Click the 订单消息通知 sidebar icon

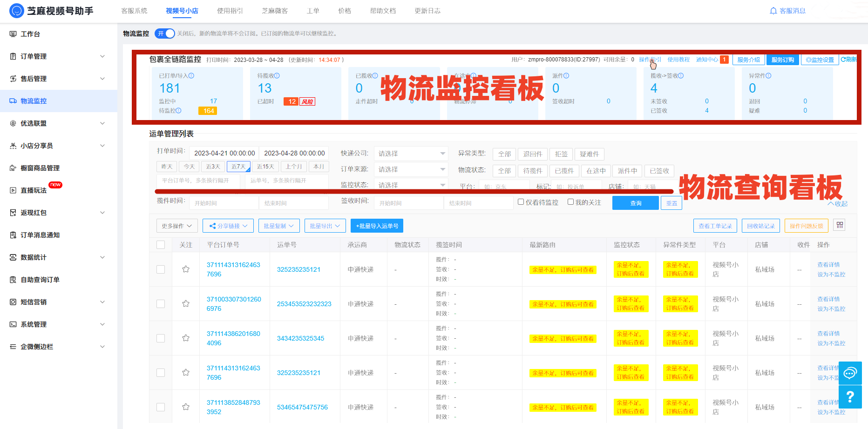13,235
